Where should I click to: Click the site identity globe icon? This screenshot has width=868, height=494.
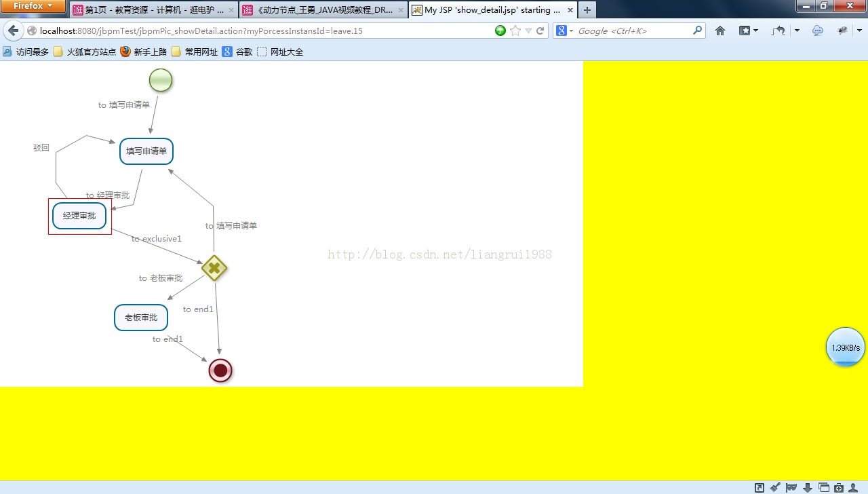click(31, 31)
